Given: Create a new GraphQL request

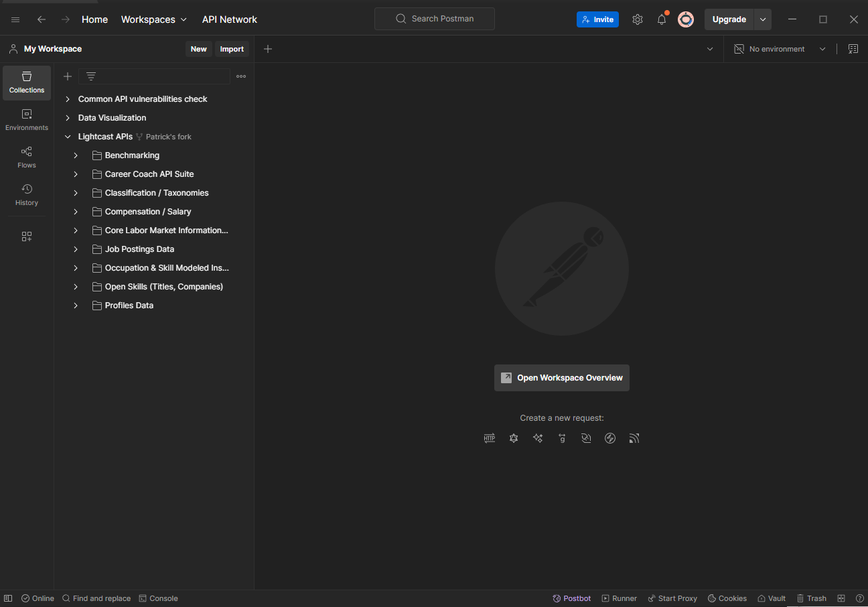Looking at the screenshot, I should pos(514,438).
